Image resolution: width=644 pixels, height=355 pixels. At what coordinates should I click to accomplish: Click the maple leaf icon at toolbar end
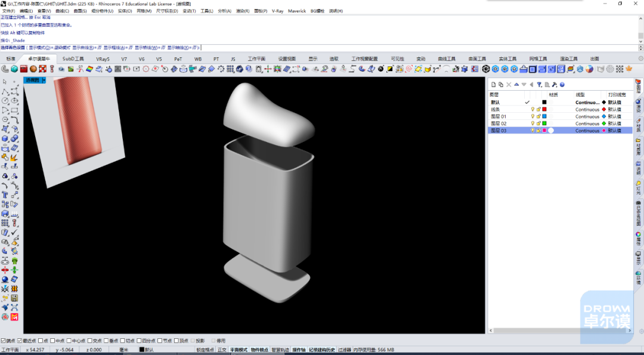[629, 69]
